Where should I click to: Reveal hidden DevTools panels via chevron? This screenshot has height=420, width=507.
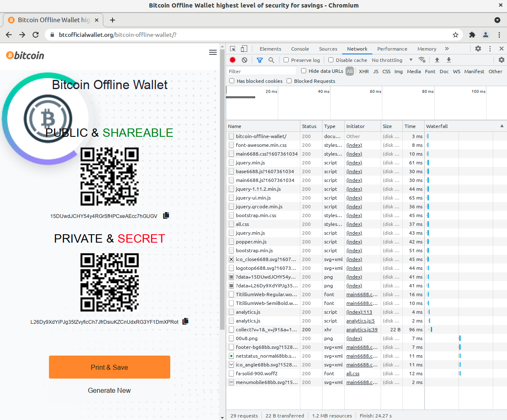click(447, 49)
